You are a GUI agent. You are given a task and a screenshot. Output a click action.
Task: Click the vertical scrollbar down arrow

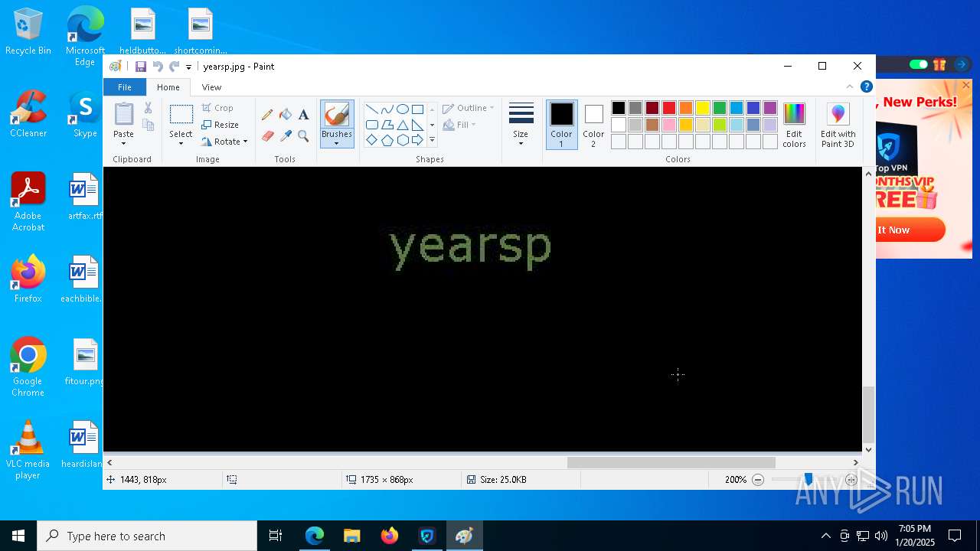[868, 449]
